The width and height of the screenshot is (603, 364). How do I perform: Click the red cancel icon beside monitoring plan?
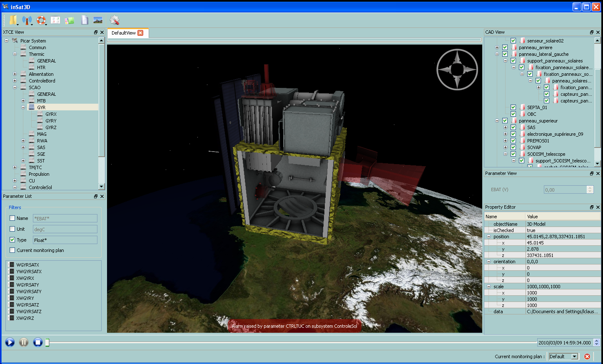point(587,357)
